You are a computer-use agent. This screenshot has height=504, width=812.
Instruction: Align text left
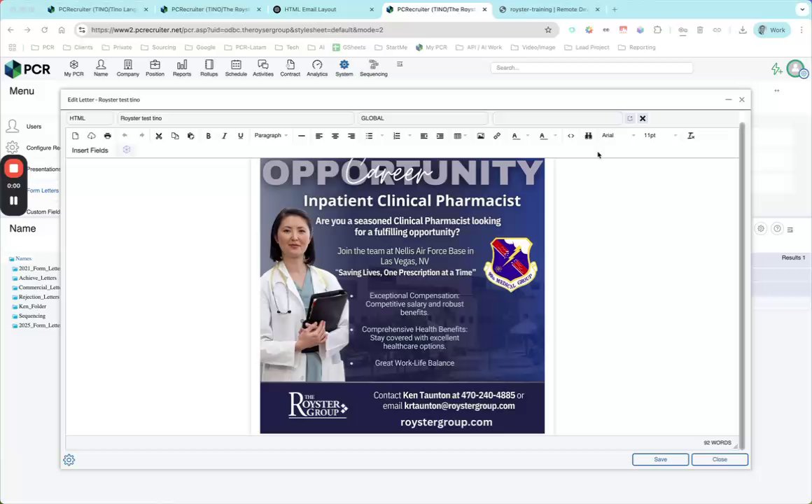pyautogui.click(x=319, y=136)
